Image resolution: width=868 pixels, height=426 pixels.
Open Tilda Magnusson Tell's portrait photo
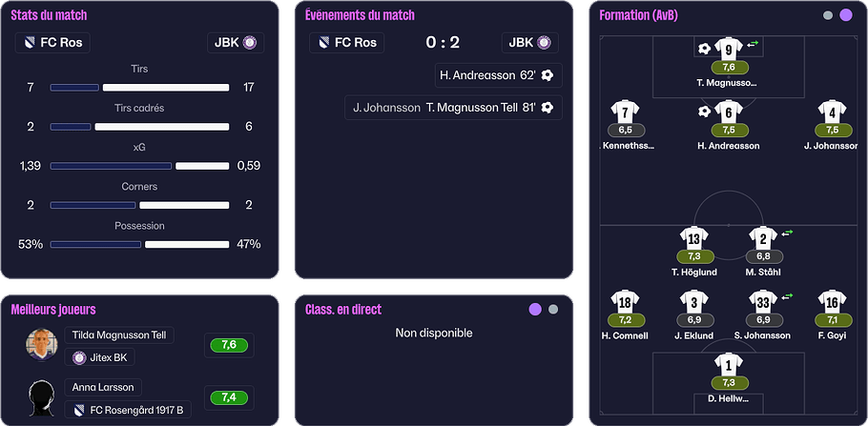click(x=42, y=345)
